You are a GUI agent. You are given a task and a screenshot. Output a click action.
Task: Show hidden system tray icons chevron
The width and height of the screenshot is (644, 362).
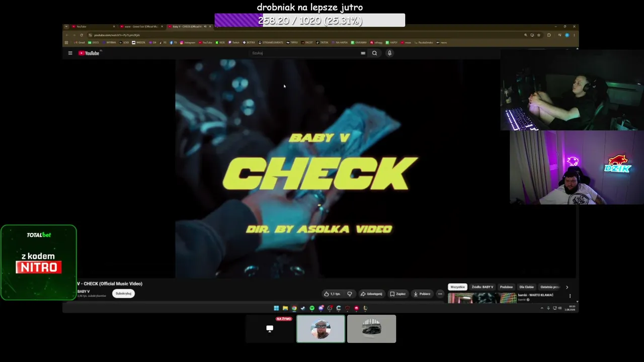(542, 308)
